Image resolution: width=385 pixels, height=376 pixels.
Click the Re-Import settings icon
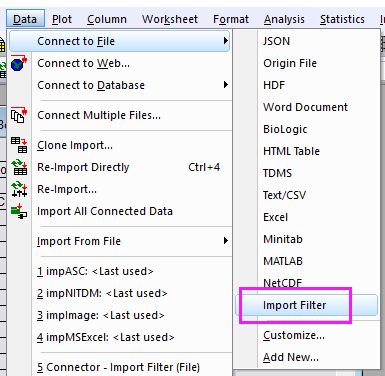pos(19,189)
